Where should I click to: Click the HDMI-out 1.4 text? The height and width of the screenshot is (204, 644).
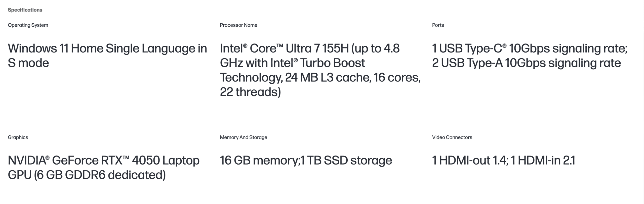469,160
